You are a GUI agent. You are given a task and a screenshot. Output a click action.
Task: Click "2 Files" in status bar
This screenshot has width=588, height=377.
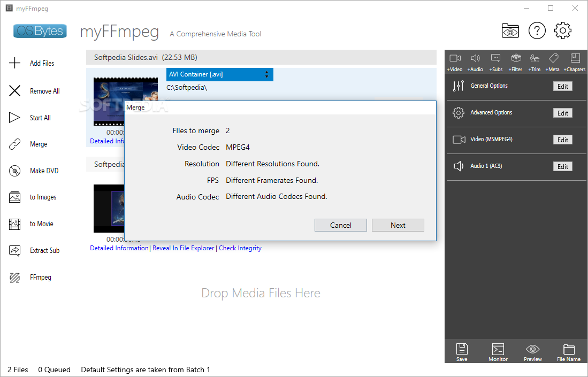click(18, 370)
